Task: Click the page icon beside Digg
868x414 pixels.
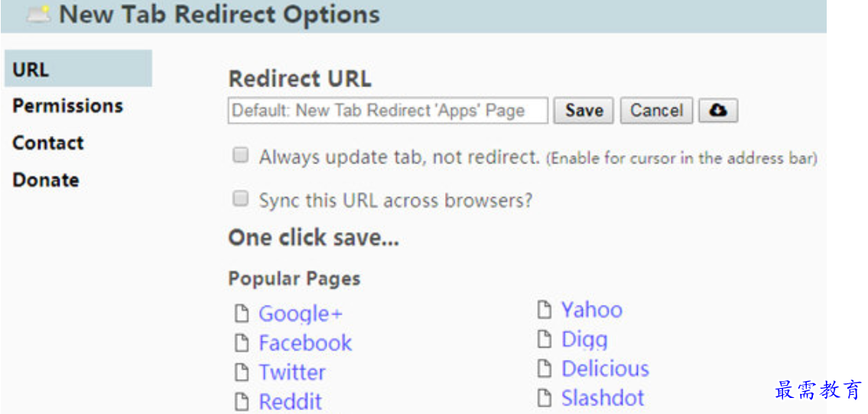Action: point(545,339)
